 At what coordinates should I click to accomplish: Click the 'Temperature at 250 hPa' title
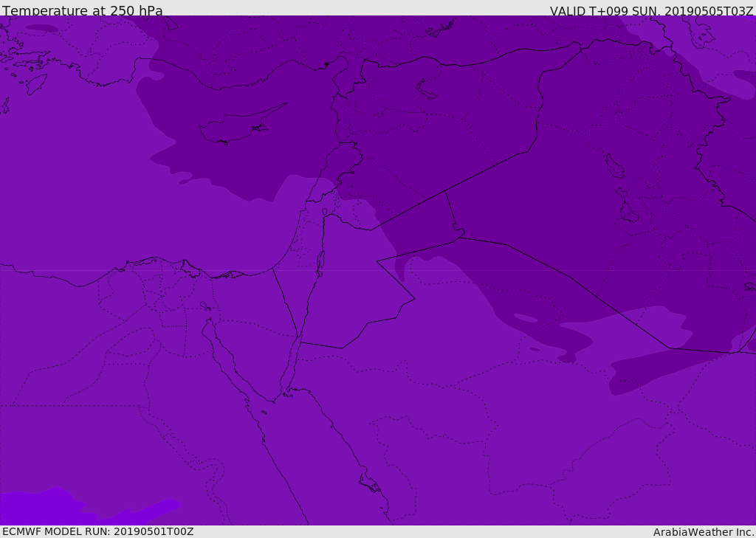(83, 11)
